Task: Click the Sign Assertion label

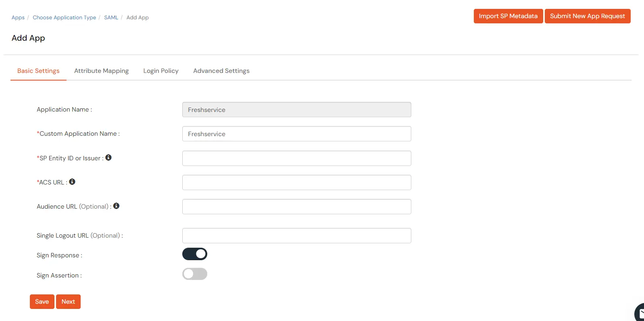Action: pyautogui.click(x=59, y=275)
